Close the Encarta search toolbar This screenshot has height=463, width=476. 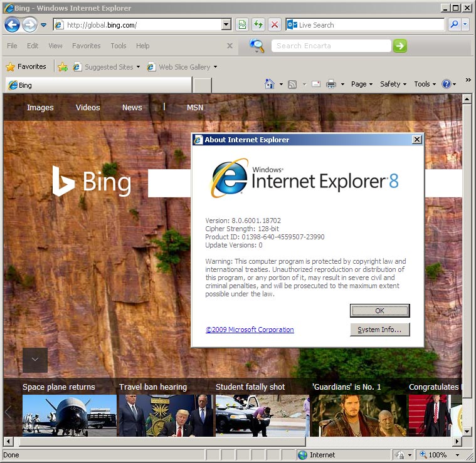point(230,46)
